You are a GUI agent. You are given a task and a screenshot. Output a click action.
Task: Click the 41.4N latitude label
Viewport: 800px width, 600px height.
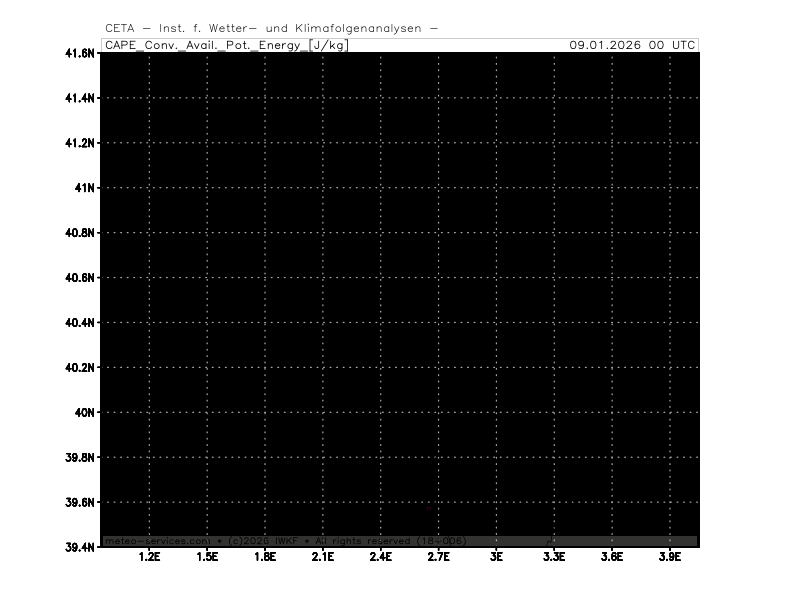(x=80, y=98)
